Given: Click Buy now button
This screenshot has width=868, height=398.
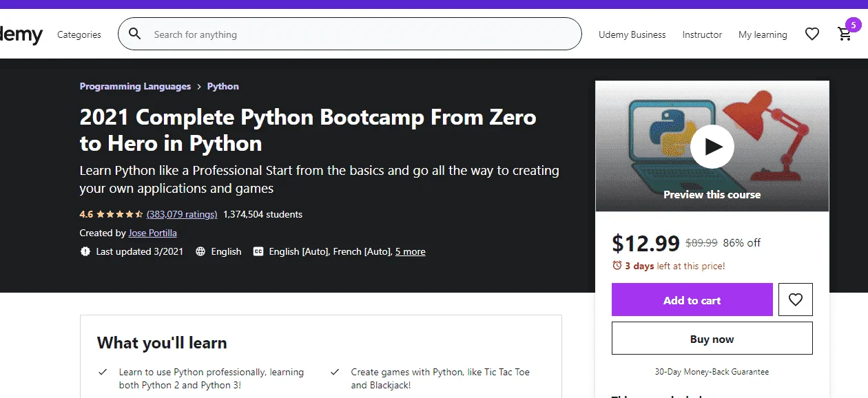Looking at the screenshot, I should pyautogui.click(x=712, y=338).
